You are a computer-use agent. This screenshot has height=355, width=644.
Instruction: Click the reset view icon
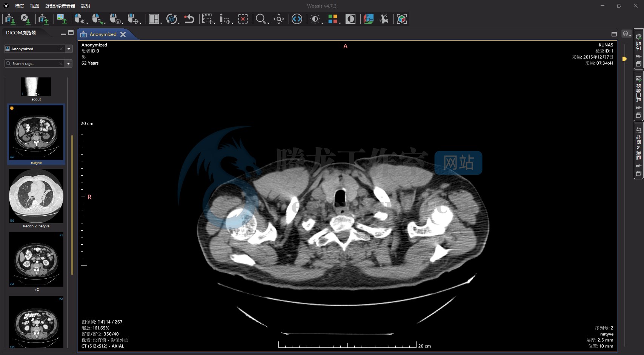click(x=189, y=19)
